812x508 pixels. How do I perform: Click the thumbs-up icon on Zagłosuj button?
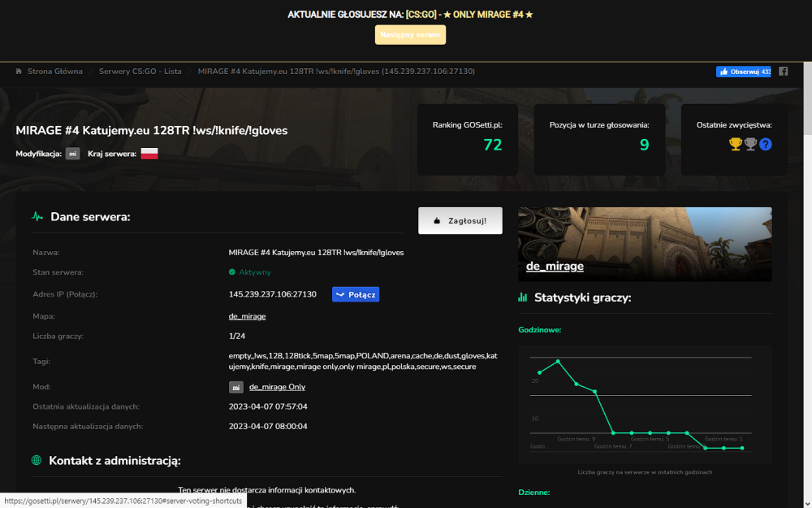click(437, 221)
